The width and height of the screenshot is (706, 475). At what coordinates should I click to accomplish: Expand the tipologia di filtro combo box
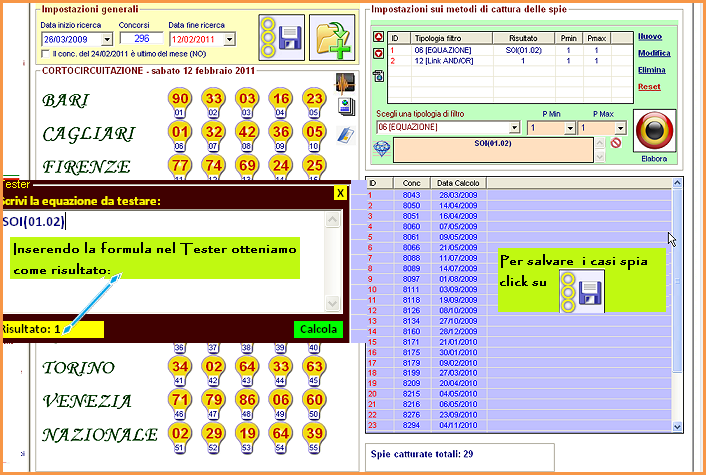514,128
